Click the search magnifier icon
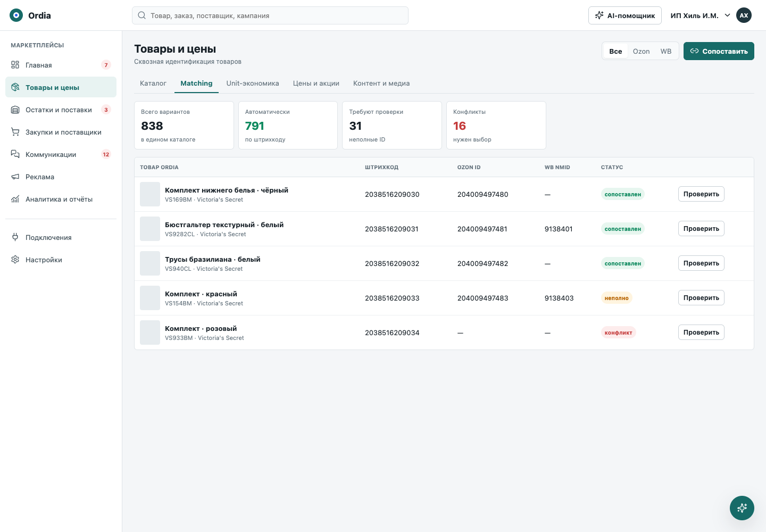This screenshot has width=766, height=532. pos(141,15)
